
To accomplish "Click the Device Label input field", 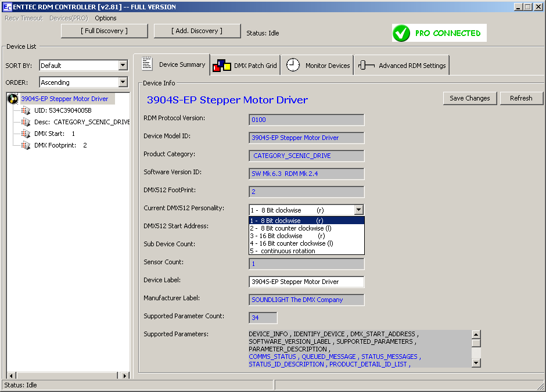I will pos(307,282).
